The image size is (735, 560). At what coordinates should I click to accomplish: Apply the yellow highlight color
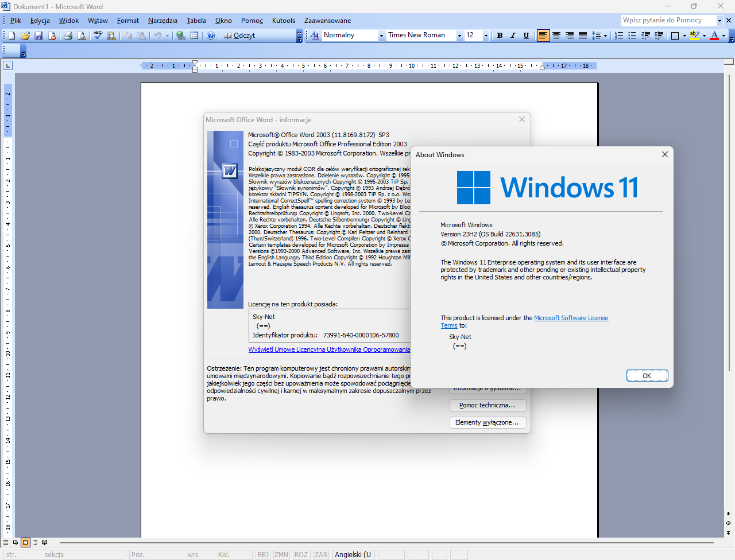[x=695, y=36]
